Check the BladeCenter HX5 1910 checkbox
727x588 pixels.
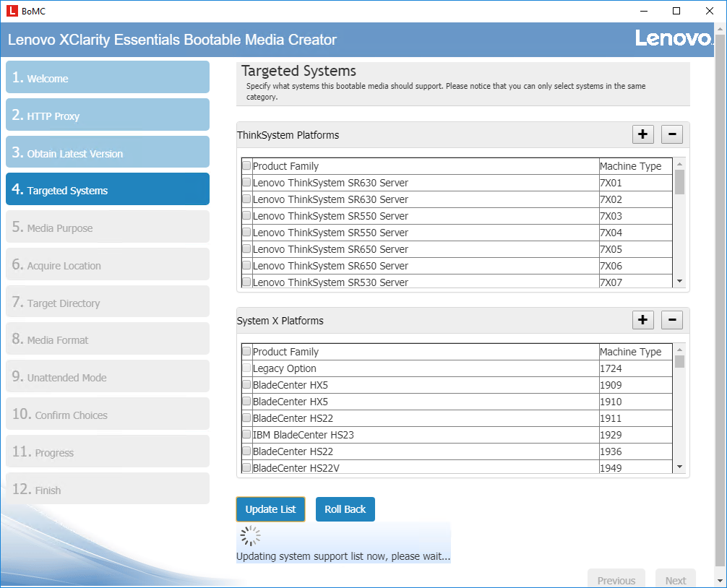pyautogui.click(x=246, y=401)
